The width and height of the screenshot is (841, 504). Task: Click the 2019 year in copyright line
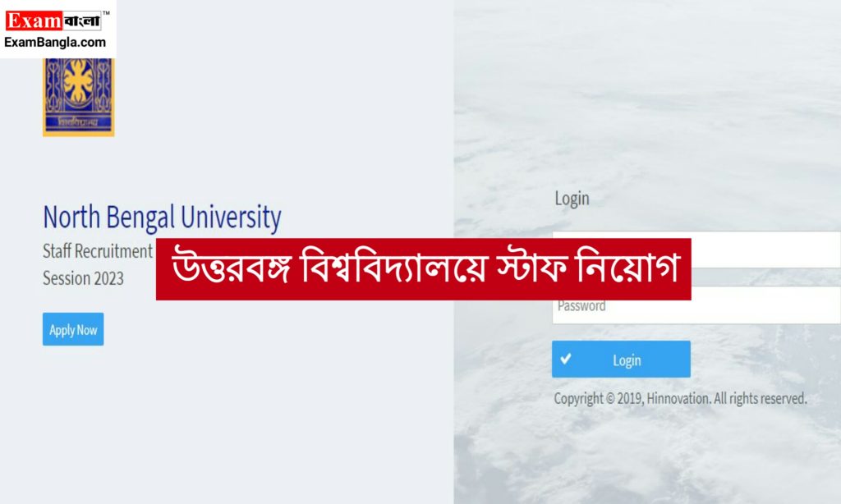click(x=630, y=398)
